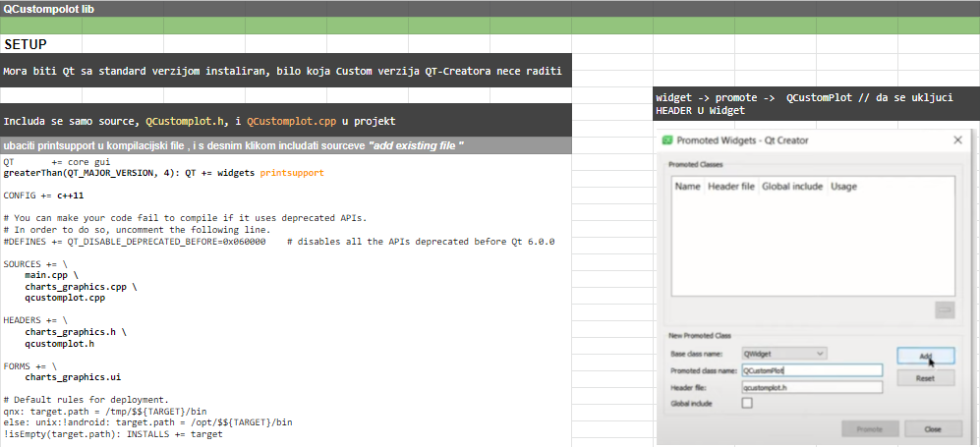Click the '#DEFINES += QT_DISABLE_DEPRECATED_BEFORE' line
Viewport: 980px width, 447px height.
279,241
